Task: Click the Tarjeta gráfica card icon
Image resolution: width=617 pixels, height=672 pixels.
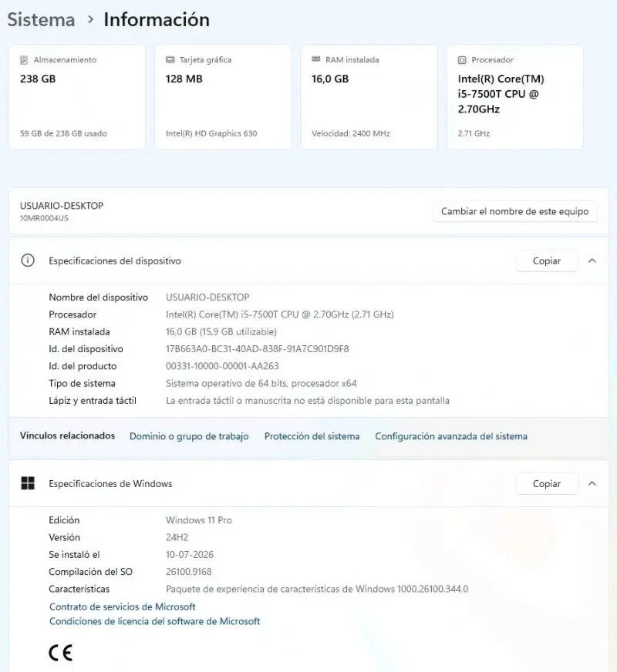Action: 170,59
